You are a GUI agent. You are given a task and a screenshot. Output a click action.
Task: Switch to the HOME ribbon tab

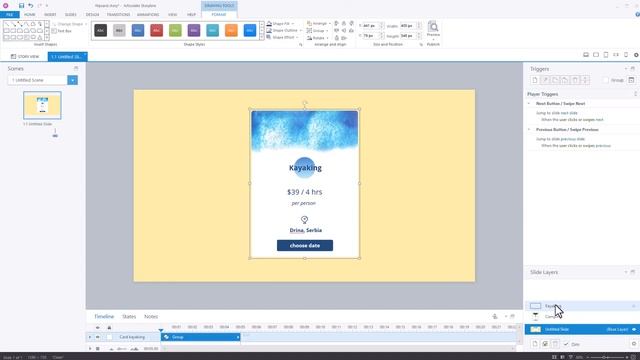(x=29, y=14)
